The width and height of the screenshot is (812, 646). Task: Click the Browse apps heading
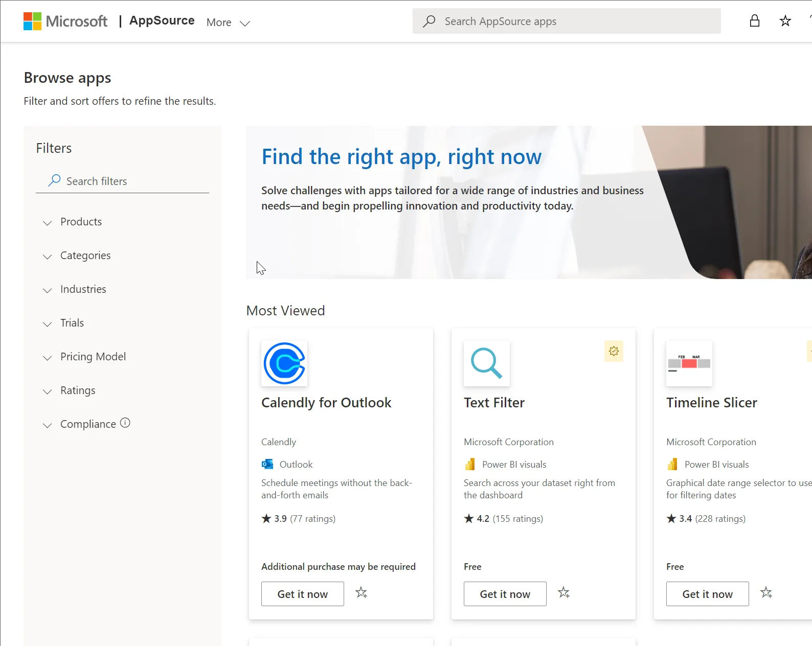point(67,78)
